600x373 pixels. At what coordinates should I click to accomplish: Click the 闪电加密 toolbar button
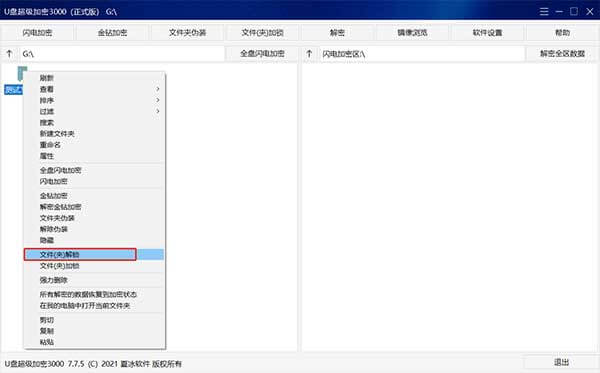click(37, 33)
